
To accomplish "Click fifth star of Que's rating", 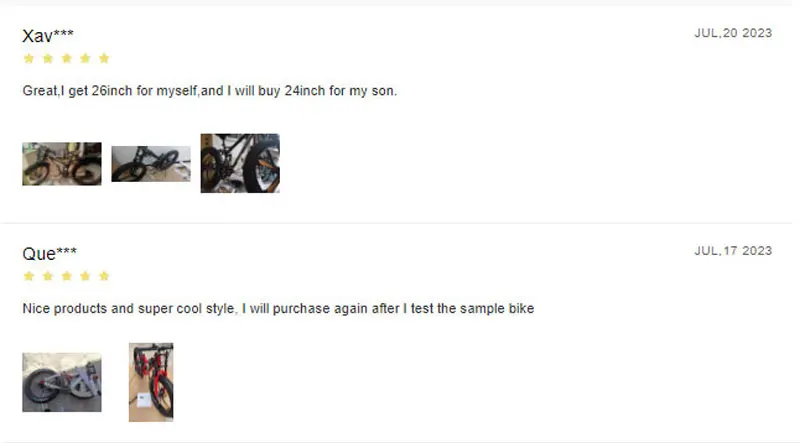I will [104, 276].
